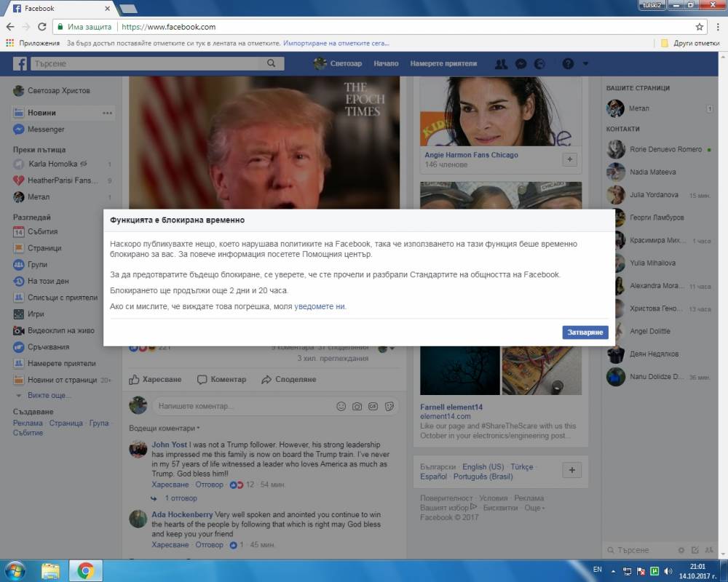
Task: Close the blocked-function dialog with Затваряне
Action: point(585,332)
